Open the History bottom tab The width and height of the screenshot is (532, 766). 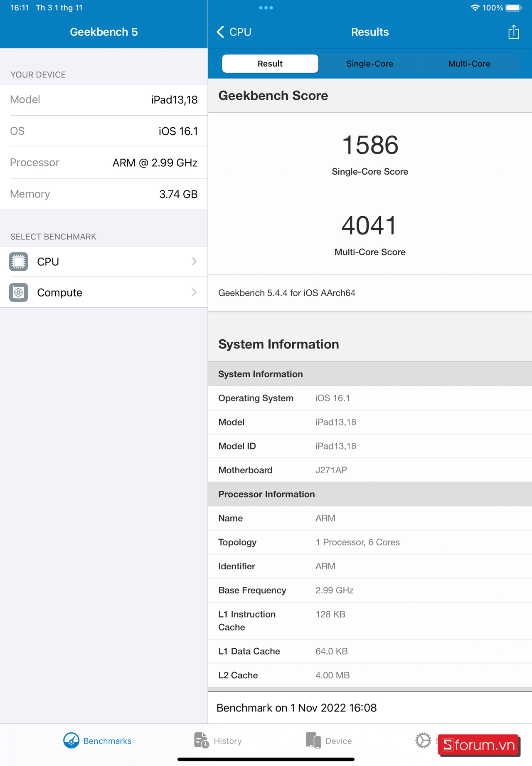point(218,741)
